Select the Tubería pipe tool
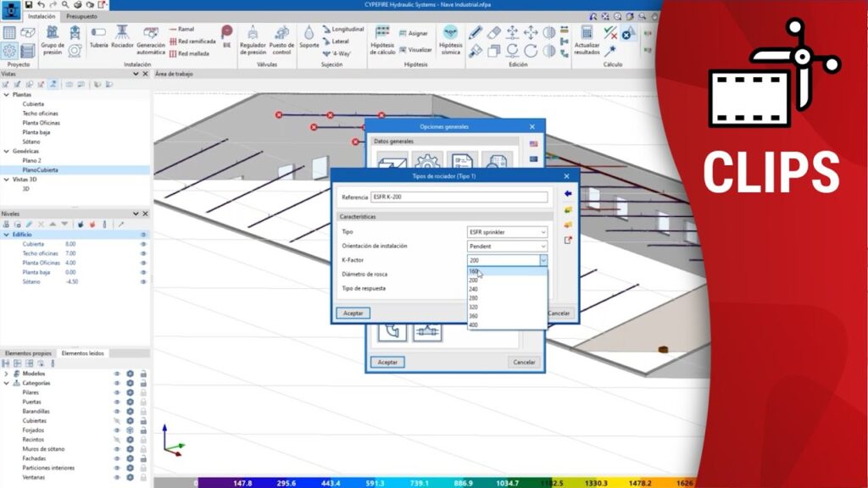Screen dimensions: 868x488 tap(98, 34)
